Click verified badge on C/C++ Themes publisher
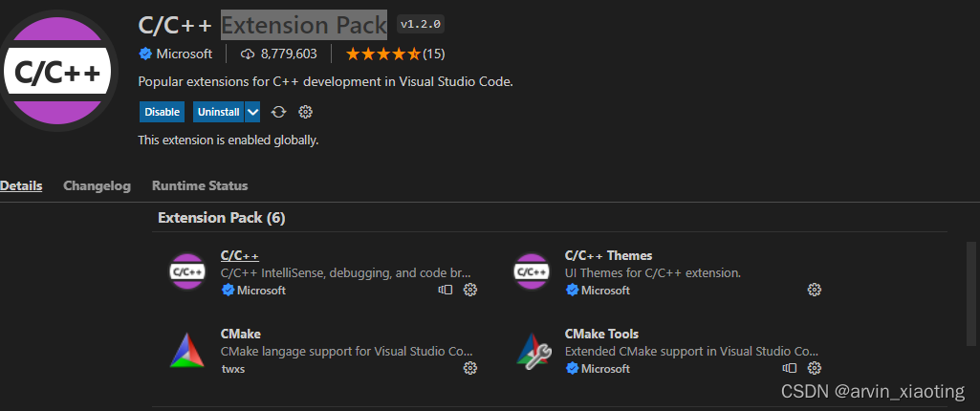 [x=572, y=291]
